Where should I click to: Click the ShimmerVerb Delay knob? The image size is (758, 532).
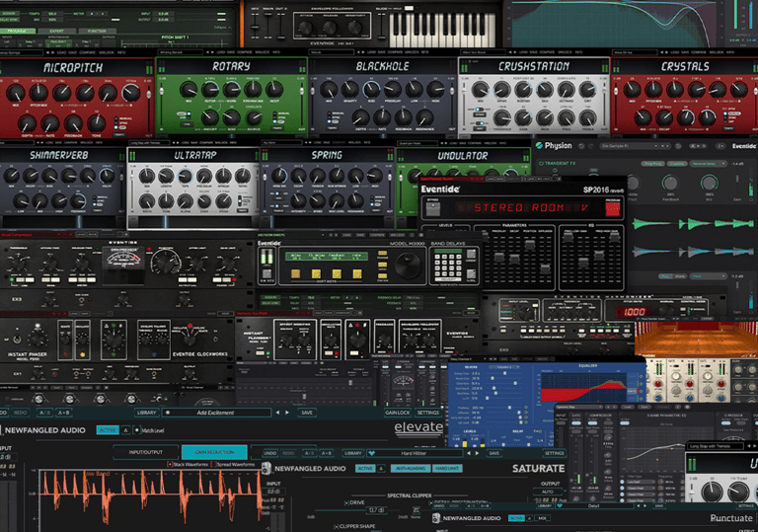coord(107,177)
